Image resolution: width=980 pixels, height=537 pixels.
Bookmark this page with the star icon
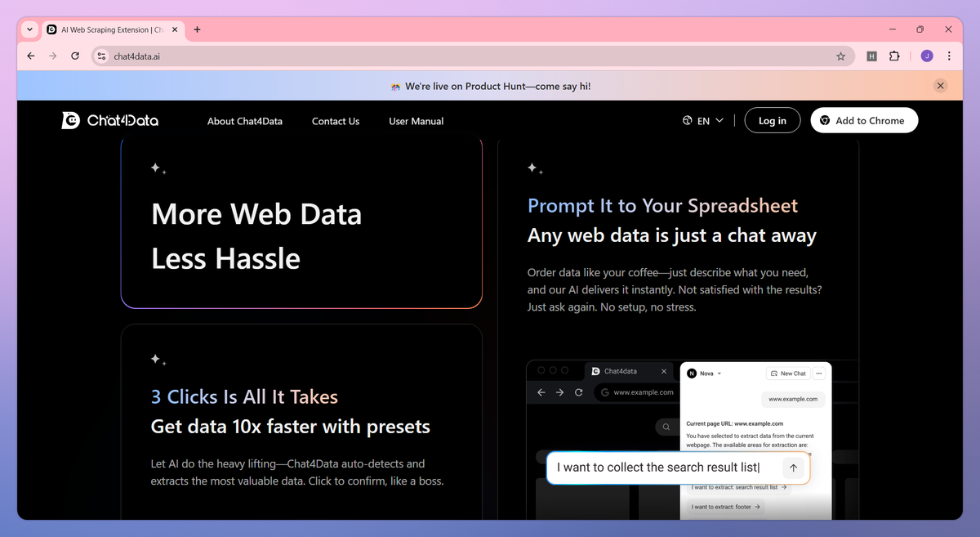[x=840, y=56]
